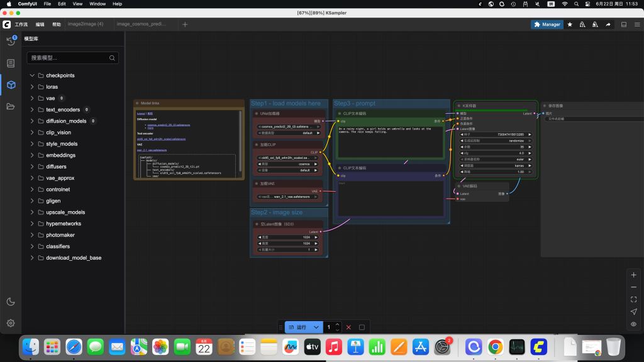Collapse the checkpoints folder

(32, 75)
